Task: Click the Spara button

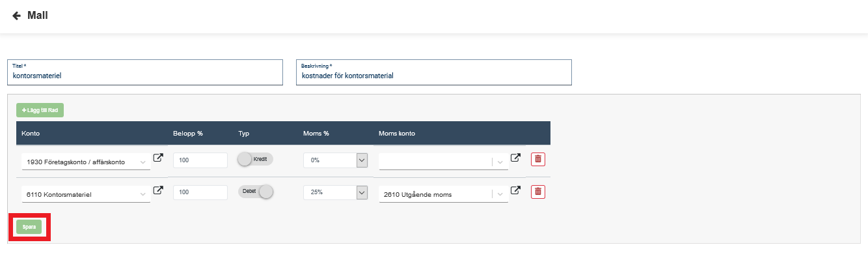Action: pyautogui.click(x=29, y=227)
